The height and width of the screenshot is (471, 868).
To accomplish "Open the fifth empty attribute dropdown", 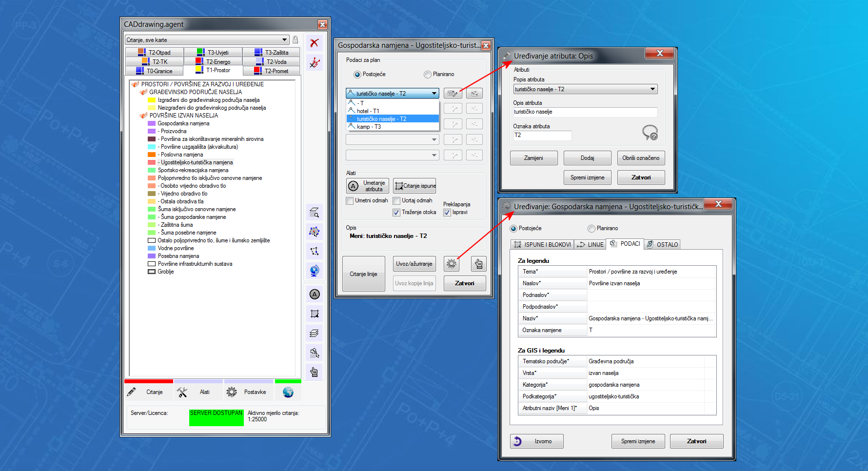I will coord(393,155).
